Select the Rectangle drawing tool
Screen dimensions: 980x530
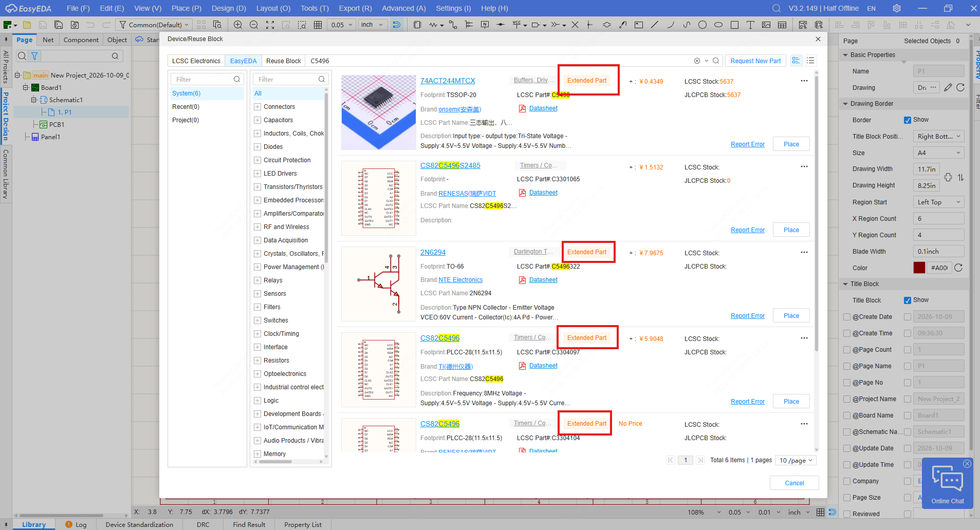[x=734, y=25]
